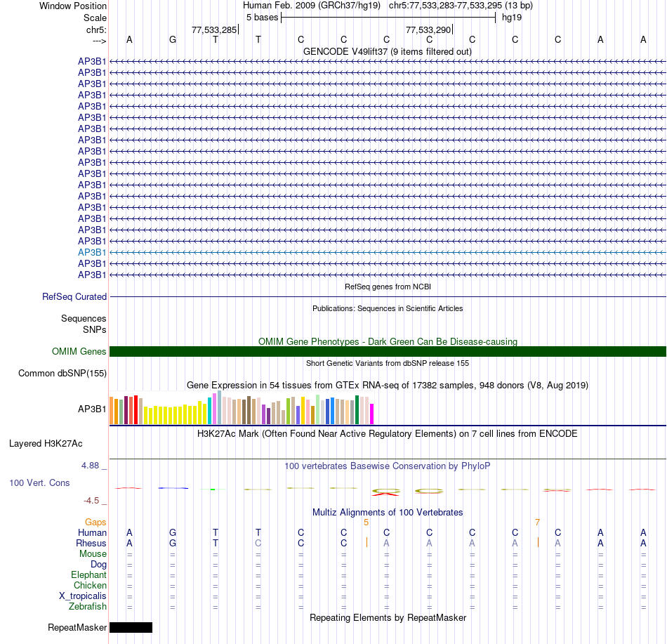Click the X_tropicalis alignment row label
The height and width of the screenshot is (644, 667).
[83, 596]
